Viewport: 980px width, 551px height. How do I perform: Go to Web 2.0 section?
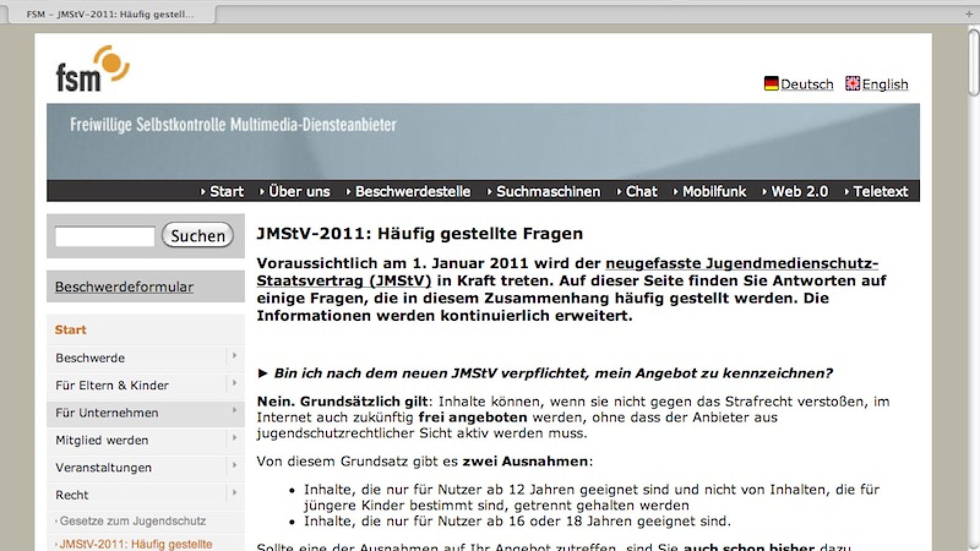click(799, 192)
